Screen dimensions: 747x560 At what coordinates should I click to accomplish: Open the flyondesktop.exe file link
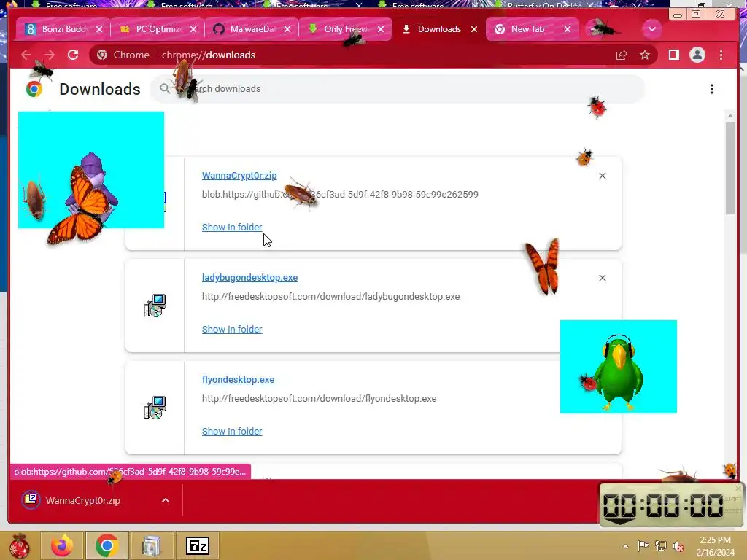click(239, 379)
